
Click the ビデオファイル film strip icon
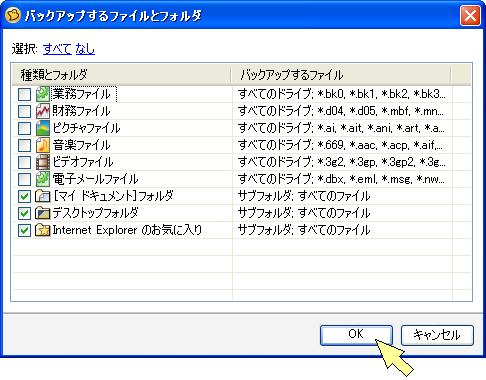[43, 162]
